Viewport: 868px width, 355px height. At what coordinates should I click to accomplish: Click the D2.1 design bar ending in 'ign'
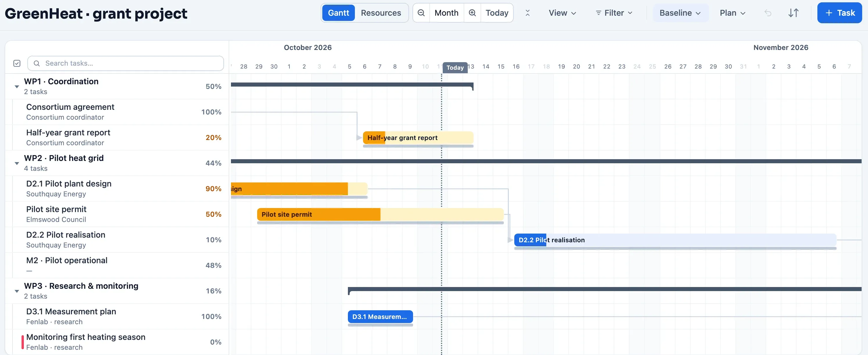tap(299, 189)
